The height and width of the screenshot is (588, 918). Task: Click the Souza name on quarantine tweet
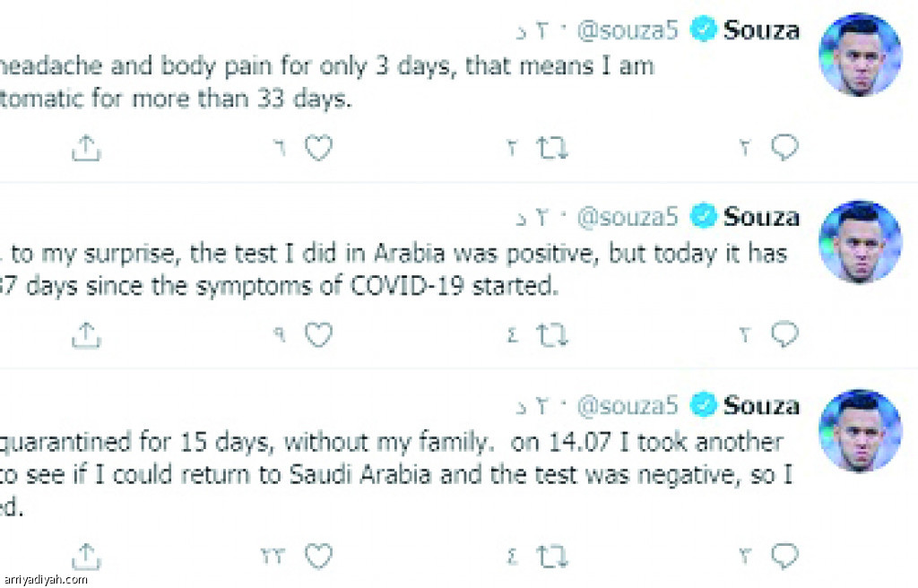pyautogui.click(x=761, y=406)
